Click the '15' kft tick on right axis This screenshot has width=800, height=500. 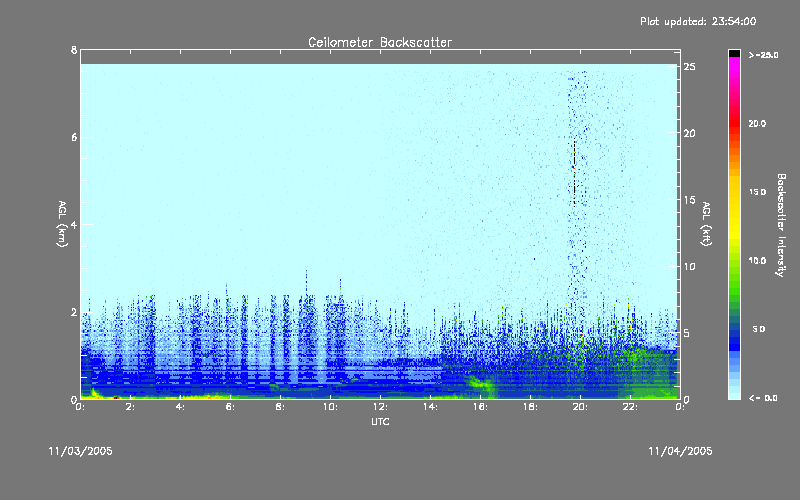689,200
